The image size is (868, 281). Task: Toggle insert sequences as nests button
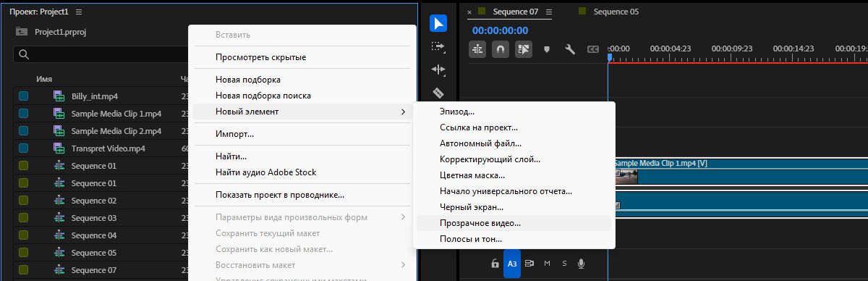pyautogui.click(x=477, y=49)
